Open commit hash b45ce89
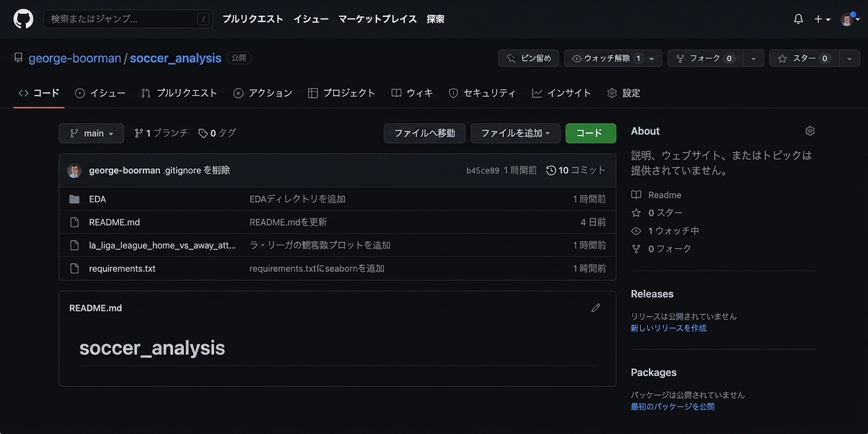The image size is (868, 434). tap(483, 171)
